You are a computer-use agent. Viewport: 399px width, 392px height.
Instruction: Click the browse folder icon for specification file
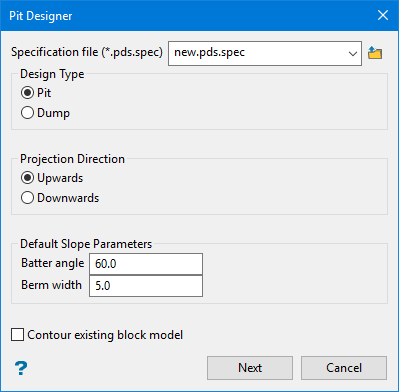[375, 53]
